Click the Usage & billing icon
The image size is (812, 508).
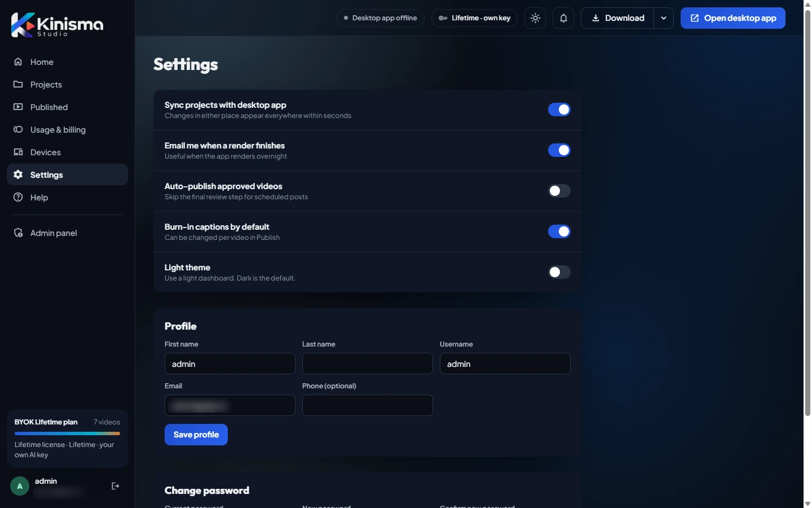[18, 129]
